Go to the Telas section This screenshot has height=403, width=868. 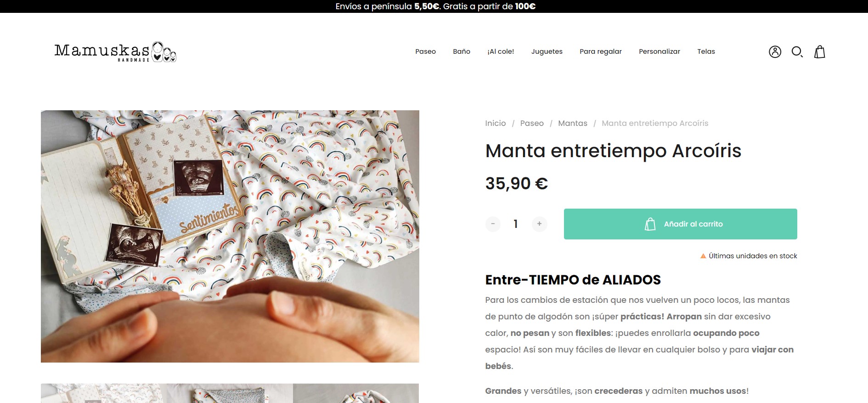(706, 51)
